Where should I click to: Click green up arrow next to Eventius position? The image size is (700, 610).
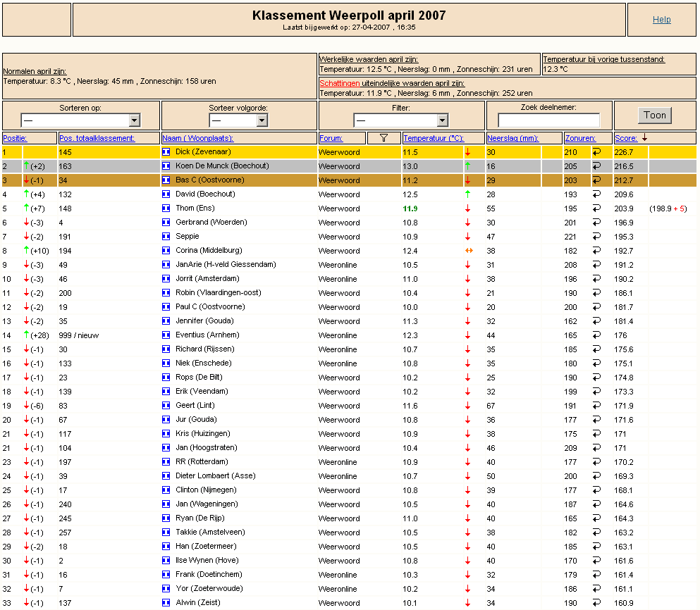pos(26,335)
